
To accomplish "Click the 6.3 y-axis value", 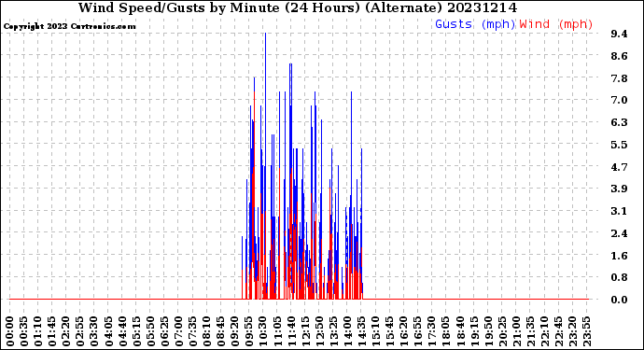I will click(x=619, y=122).
